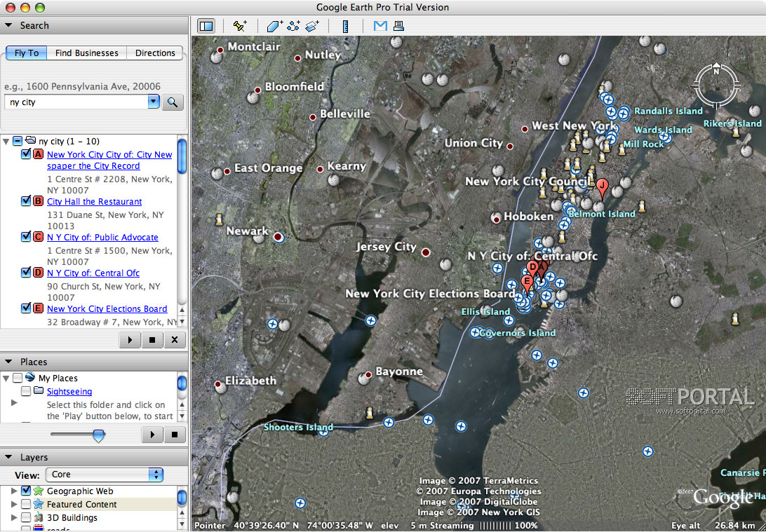Image resolution: width=766 pixels, height=532 pixels.
Task: Uncheck result E Elections Board
Action: tap(27, 308)
